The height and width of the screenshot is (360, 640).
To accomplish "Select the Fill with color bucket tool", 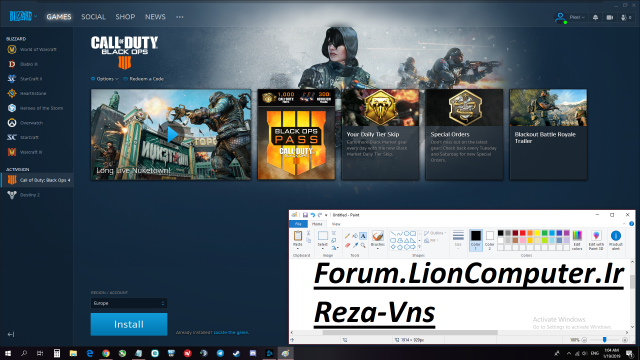I will point(355,236).
